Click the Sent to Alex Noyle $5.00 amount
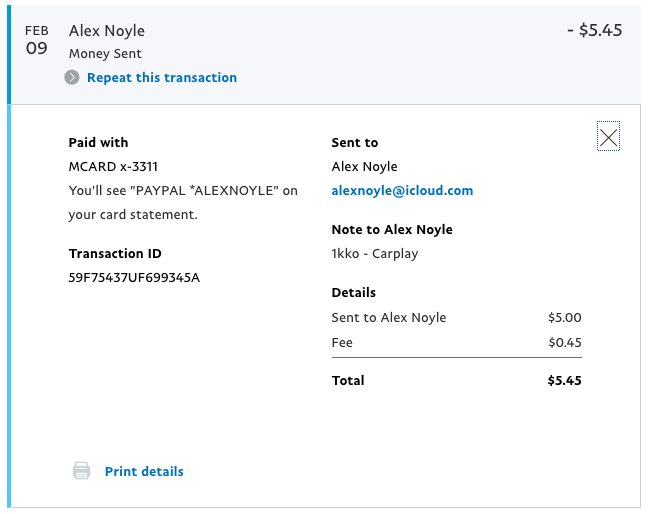This screenshot has height=514, width=649. pos(565,317)
